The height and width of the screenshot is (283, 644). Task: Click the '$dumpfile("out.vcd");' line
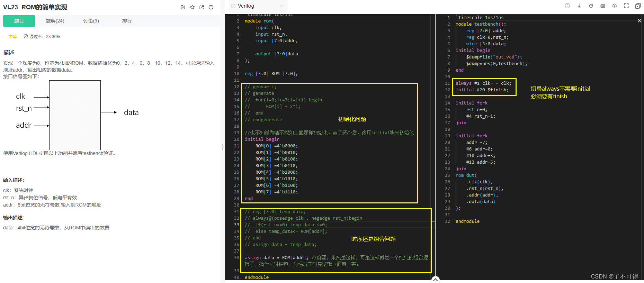point(494,57)
